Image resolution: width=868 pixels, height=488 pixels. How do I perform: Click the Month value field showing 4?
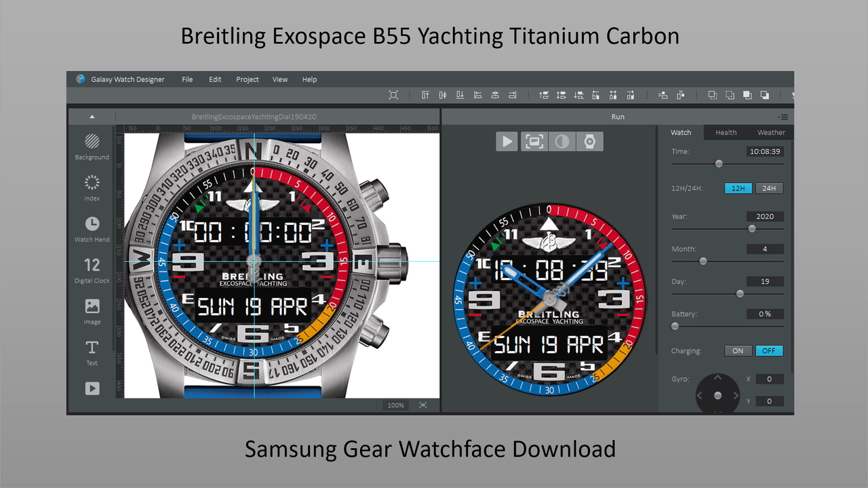765,249
